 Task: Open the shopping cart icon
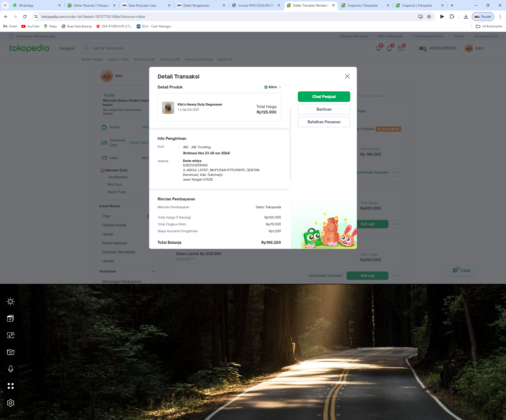[378, 48]
